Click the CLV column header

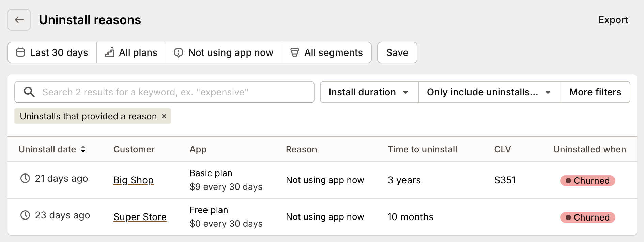[503, 149]
